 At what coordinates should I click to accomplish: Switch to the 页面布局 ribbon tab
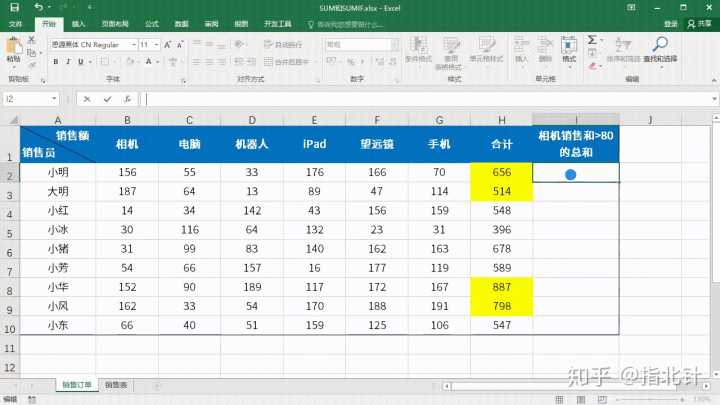point(115,24)
